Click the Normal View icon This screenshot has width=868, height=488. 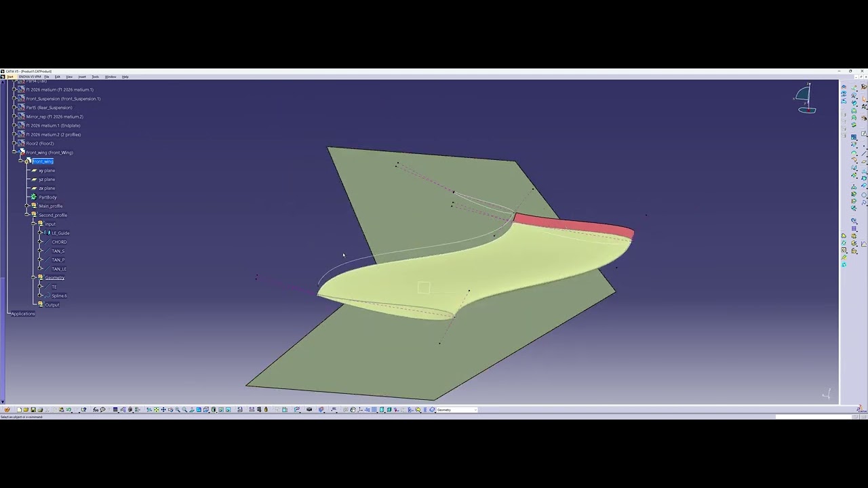click(192, 409)
